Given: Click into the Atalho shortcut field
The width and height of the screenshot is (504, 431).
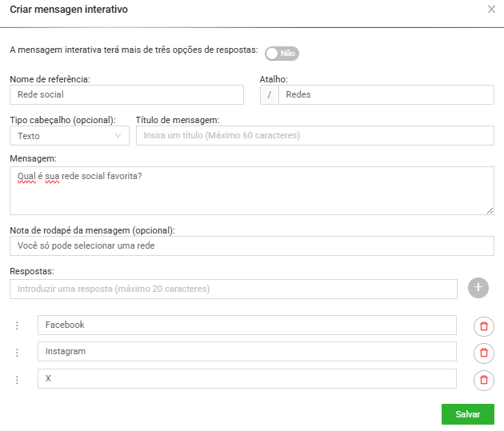Looking at the screenshot, I should pyautogui.click(x=386, y=94).
